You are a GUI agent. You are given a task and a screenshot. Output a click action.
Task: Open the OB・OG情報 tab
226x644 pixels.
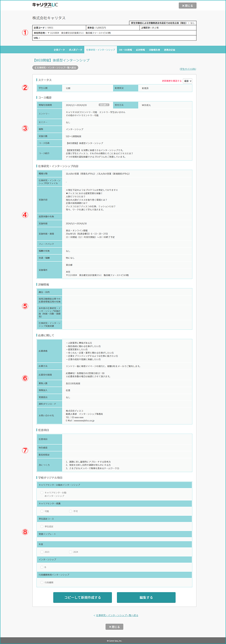[x=125, y=50]
